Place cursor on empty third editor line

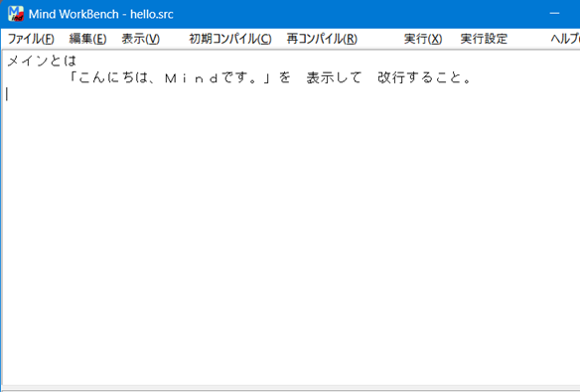coord(290,94)
